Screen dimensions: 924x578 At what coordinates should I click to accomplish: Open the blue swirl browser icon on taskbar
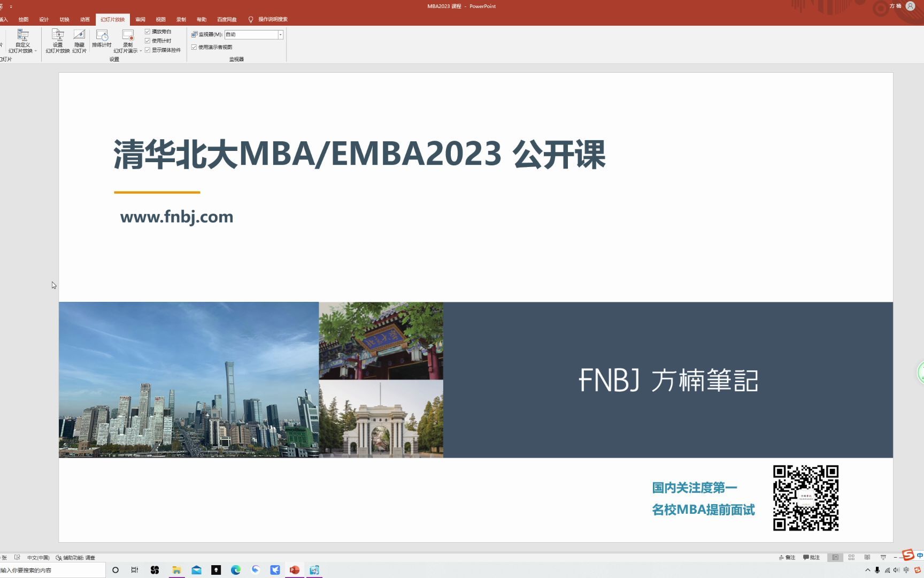(256, 570)
